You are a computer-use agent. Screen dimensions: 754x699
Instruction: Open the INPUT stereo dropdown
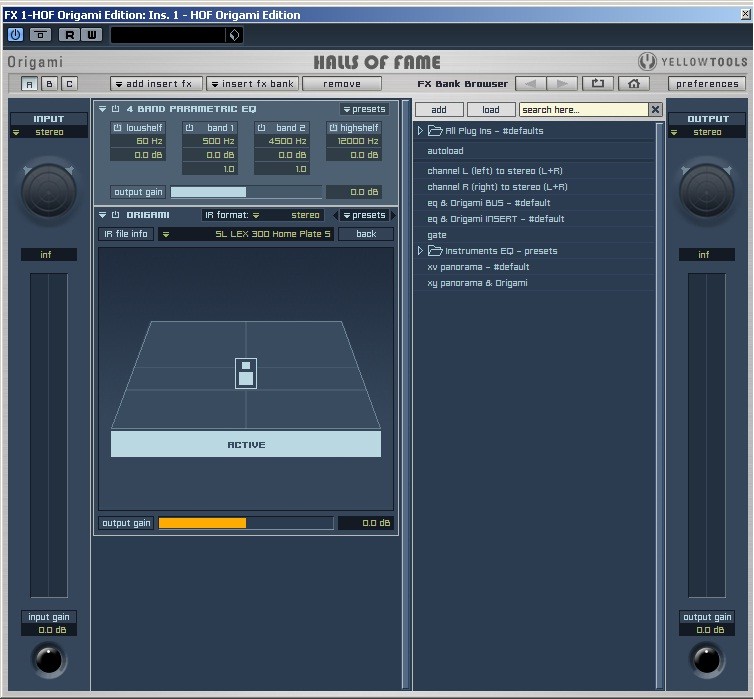pyautogui.click(x=49, y=132)
